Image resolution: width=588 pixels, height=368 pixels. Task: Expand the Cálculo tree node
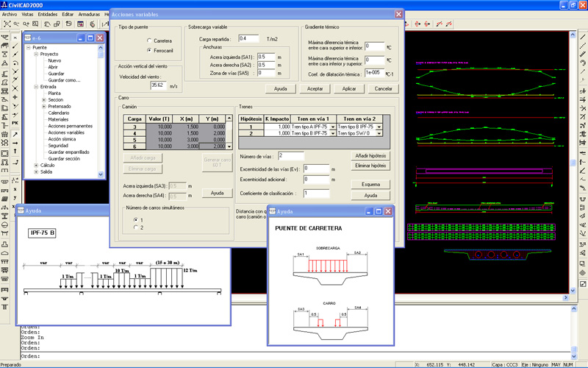coord(37,166)
